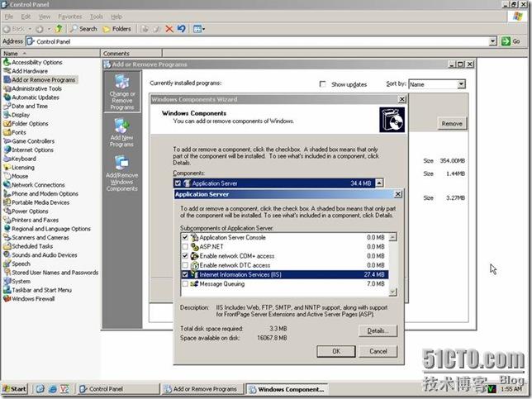Screen dimensions: 532x399
Task: Open the Edit menu
Action: (26, 17)
